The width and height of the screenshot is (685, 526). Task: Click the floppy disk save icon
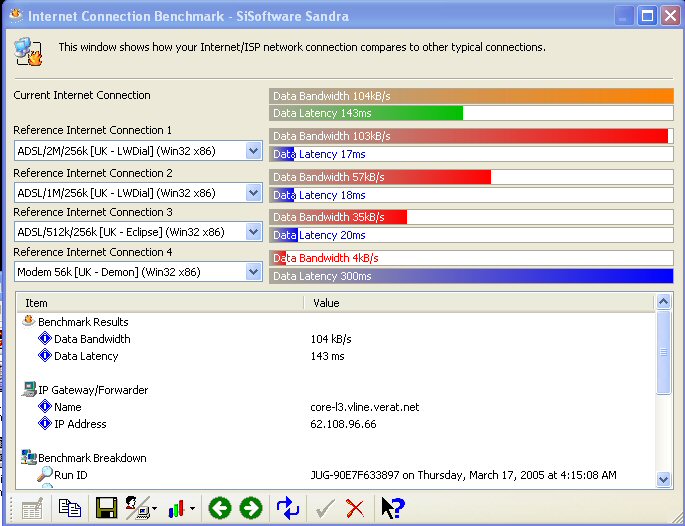click(x=106, y=509)
